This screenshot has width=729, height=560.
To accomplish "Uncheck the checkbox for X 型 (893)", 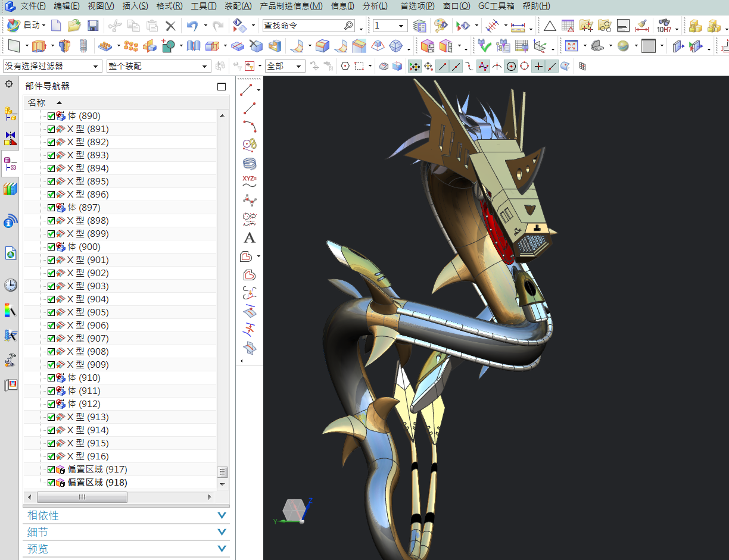I will [51, 155].
